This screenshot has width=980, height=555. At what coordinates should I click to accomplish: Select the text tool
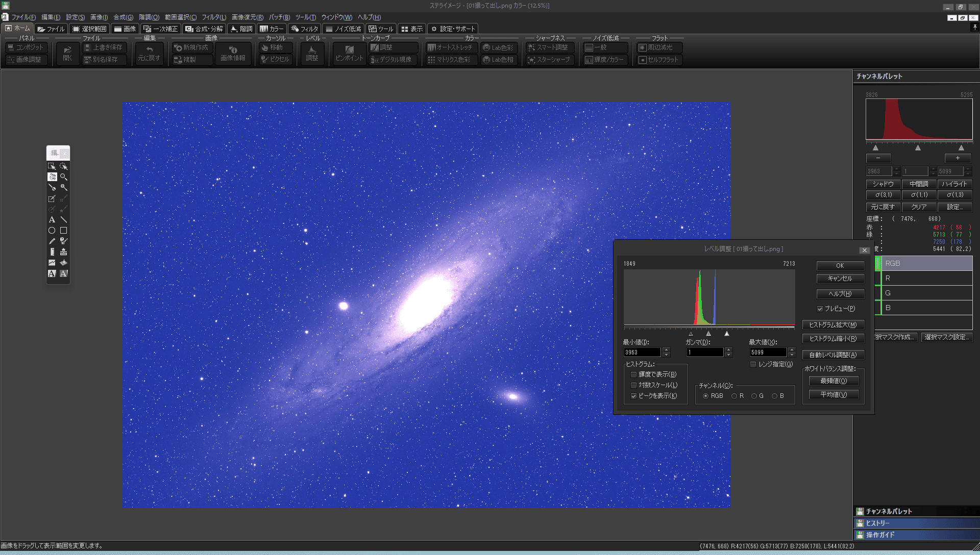(52, 220)
